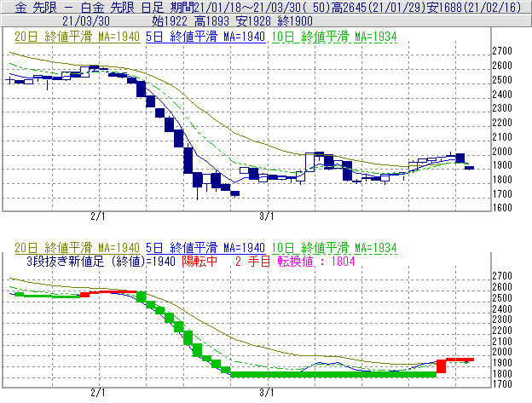The height and width of the screenshot is (403, 532).
Task: Click the 3/1 date label under lower chart
Action: 267,393
